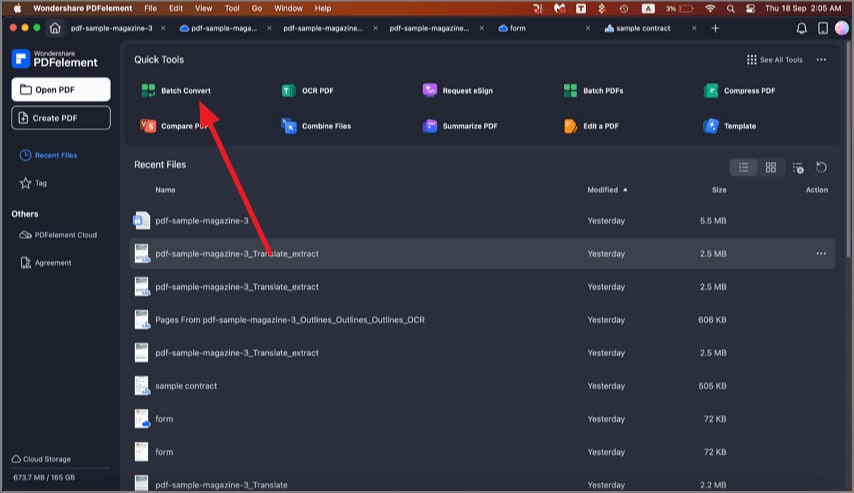Select Tag in the sidebar

click(x=33, y=183)
